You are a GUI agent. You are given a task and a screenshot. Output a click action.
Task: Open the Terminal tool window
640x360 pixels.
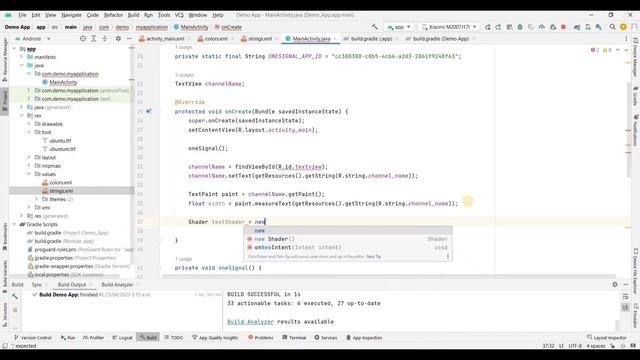294,338
